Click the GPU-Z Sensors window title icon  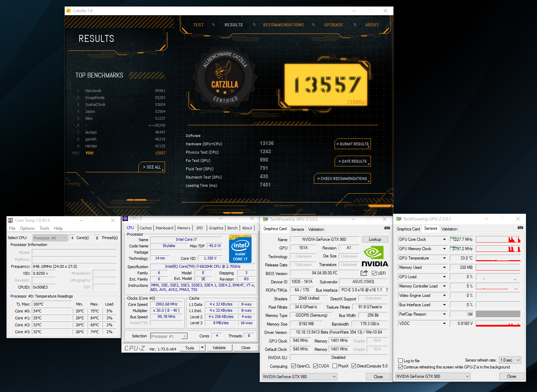399,219
